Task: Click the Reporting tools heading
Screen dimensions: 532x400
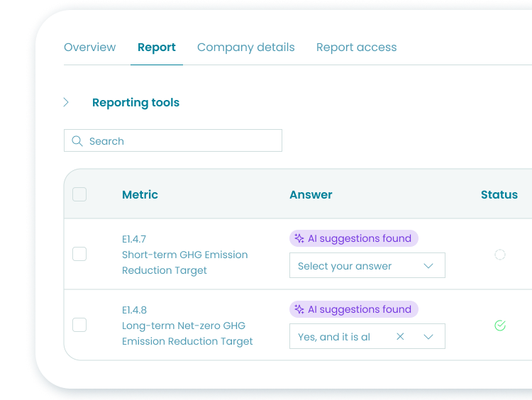Action: tap(135, 102)
